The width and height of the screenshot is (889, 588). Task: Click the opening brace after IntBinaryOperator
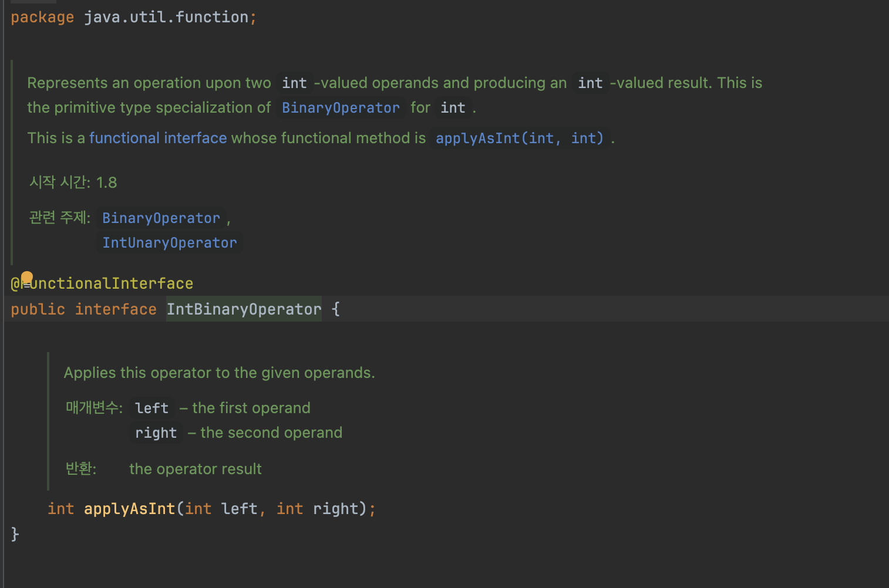point(336,309)
